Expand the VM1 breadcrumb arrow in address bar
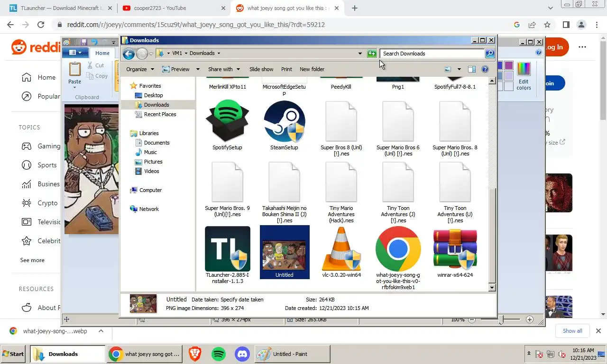Screen dimensions: 607x364 click(x=186, y=54)
